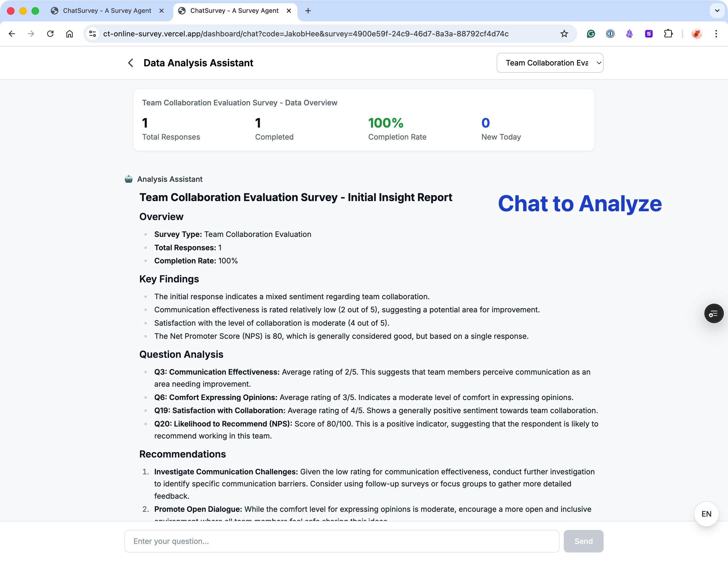Image resolution: width=728 pixels, height=561 pixels.
Task: Open Chrome's three-dot menu
Action: pyautogui.click(x=716, y=34)
